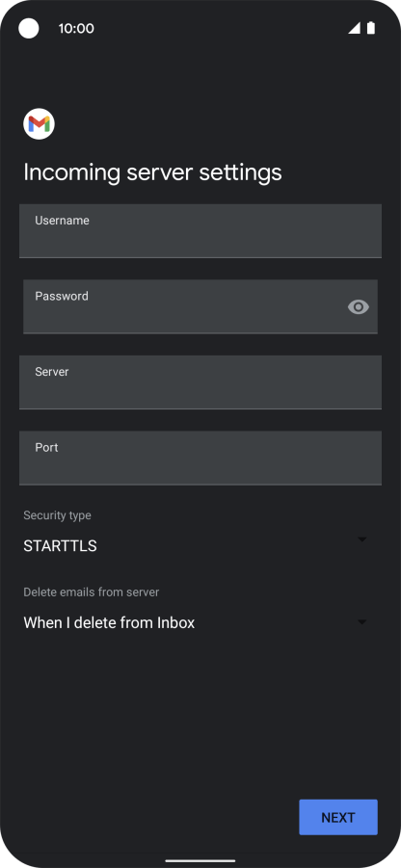The height and width of the screenshot is (868, 401).
Task: Tap the home gesture navigation bar
Action: (200, 861)
